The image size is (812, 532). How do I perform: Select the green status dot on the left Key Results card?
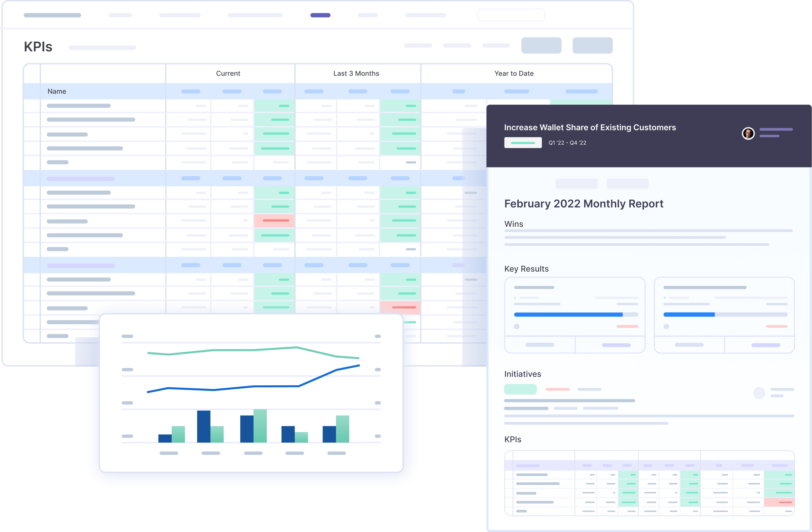point(515,297)
